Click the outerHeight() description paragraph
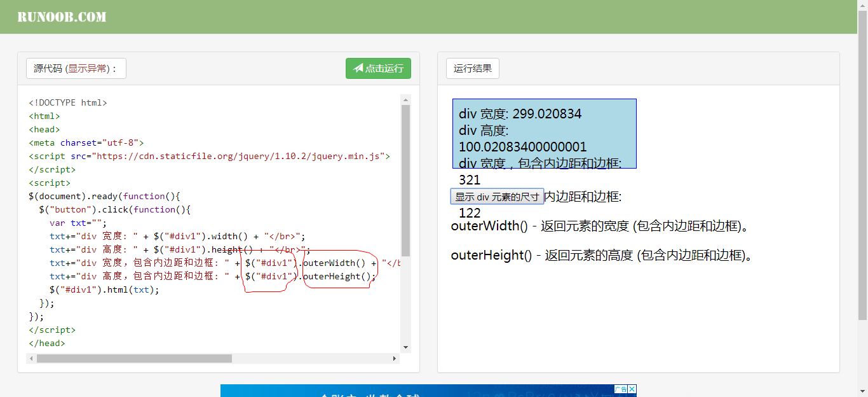Image resolution: width=868 pixels, height=397 pixels. (602, 255)
